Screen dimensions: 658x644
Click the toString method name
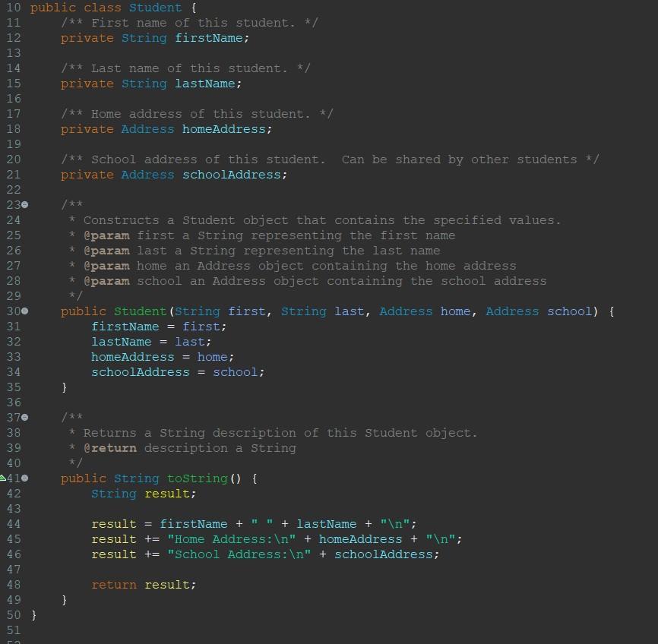click(x=198, y=478)
